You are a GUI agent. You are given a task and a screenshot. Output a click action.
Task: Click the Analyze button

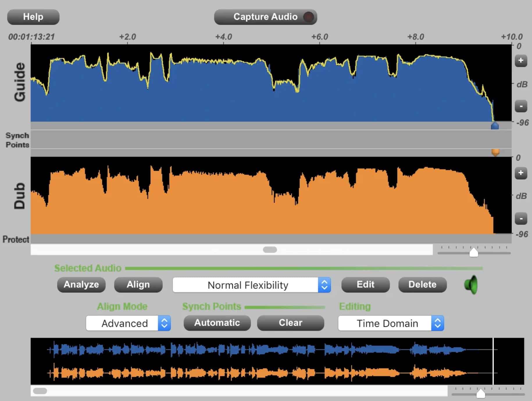(x=81, y=285)
